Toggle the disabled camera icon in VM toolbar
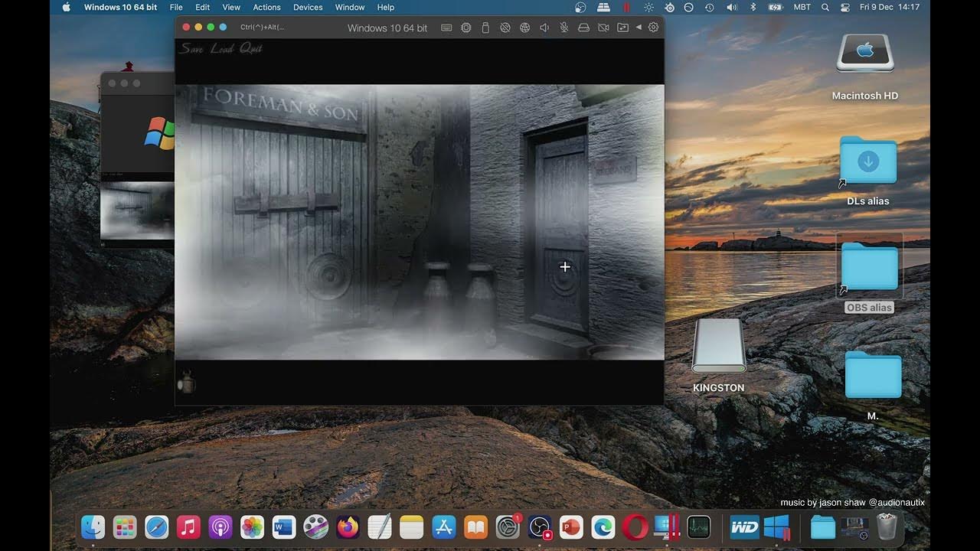This screenshot has height=551, width=980. pos(603,28)
